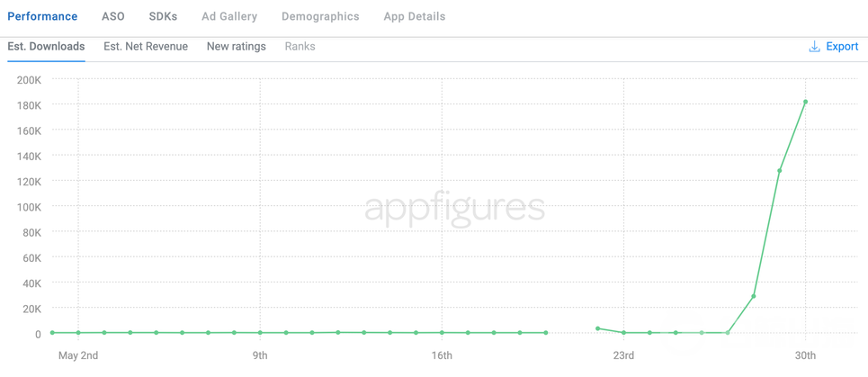Image resolution: width=868 pixels, height=377 pixels.
Task: Click the Export link text
Action: click(x=842, y=47)
